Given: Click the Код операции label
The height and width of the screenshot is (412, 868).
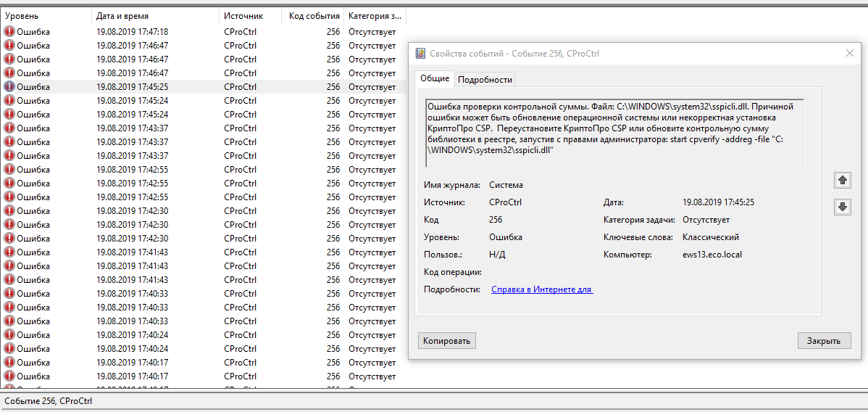Looking at the screenshot, I should [453, 272].
